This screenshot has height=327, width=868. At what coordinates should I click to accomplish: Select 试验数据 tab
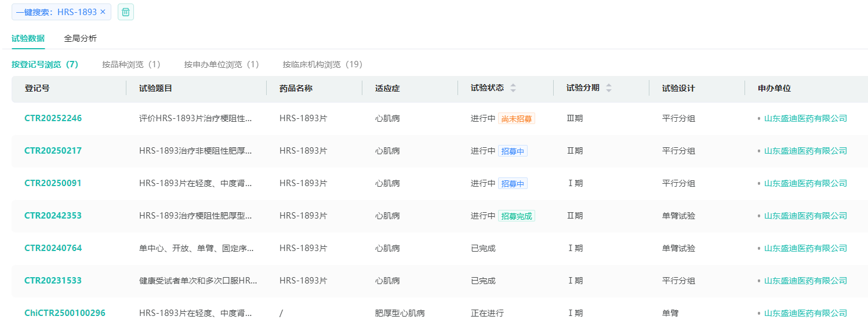coord(28,39)
